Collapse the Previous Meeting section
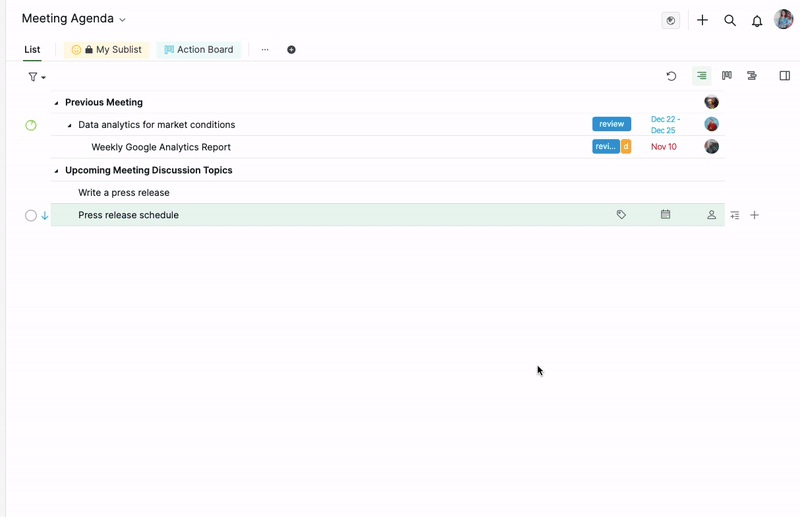Viewport: 800px width, 517px height. (x=56, y=103)
